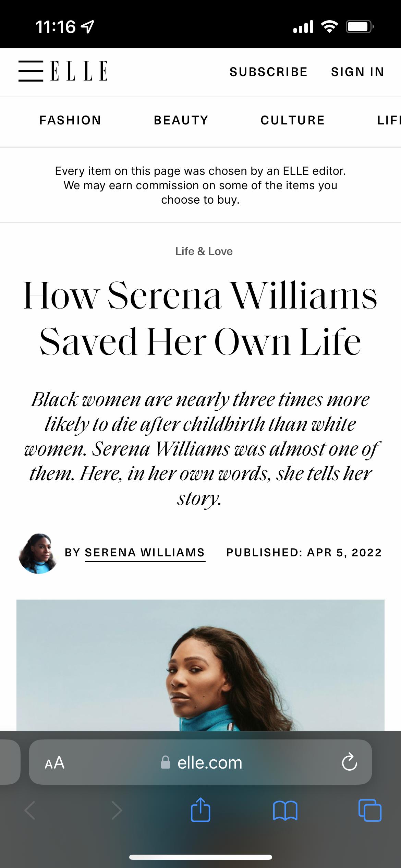The image size is (401, 868).
Task: Tap the Safari share icon
Action: pos(200,810)
